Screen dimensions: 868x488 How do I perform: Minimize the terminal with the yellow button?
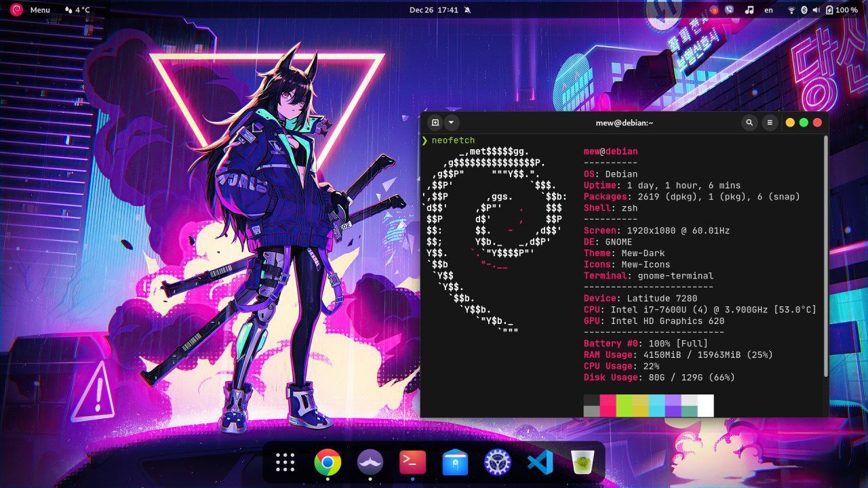click(790, 123)
